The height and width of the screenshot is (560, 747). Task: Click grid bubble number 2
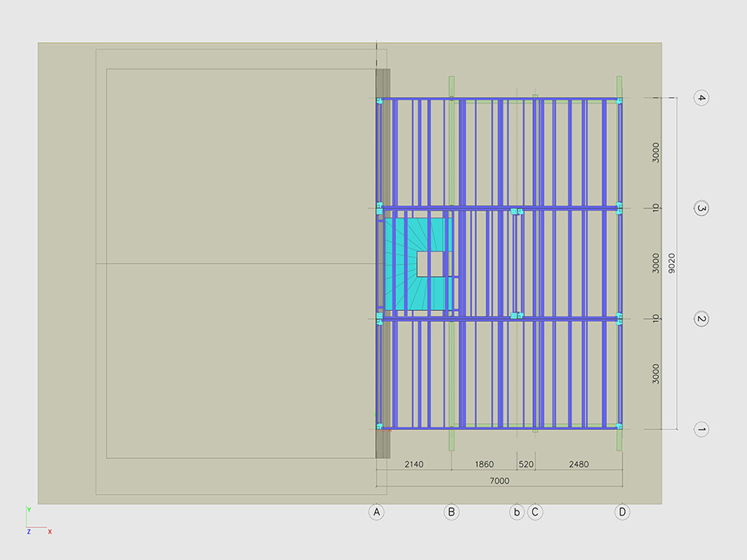[701, 319]
